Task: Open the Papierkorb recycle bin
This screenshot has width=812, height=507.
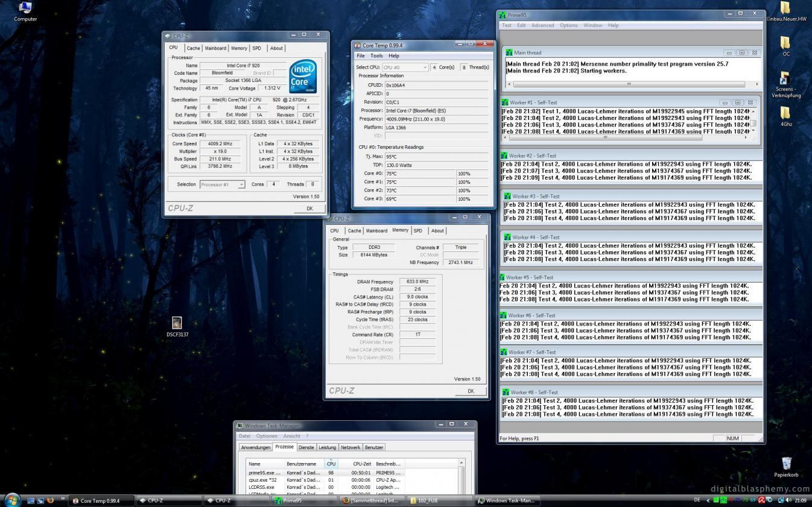Action: coord(786,467)
